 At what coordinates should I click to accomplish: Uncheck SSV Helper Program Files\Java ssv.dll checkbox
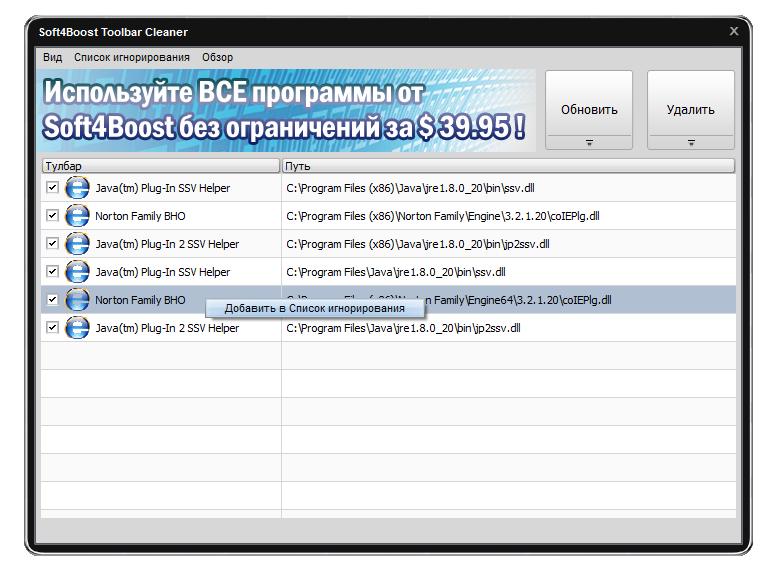[x=52, y=271]
